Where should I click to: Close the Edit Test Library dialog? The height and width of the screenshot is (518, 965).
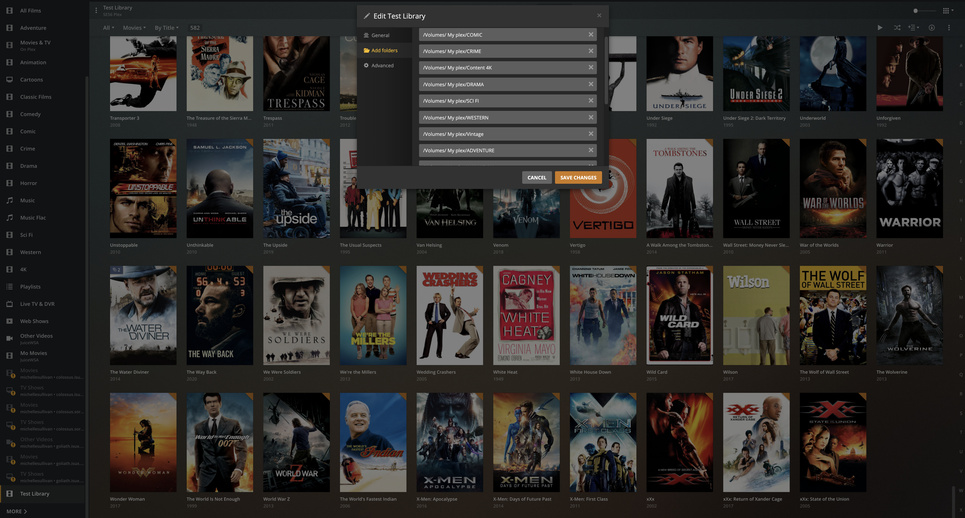[x=599, y=16]
